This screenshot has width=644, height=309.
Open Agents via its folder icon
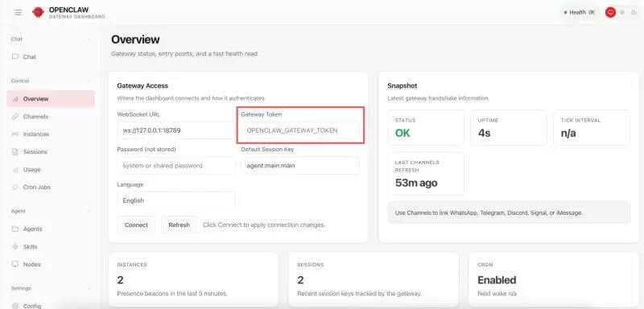(15, 229)
